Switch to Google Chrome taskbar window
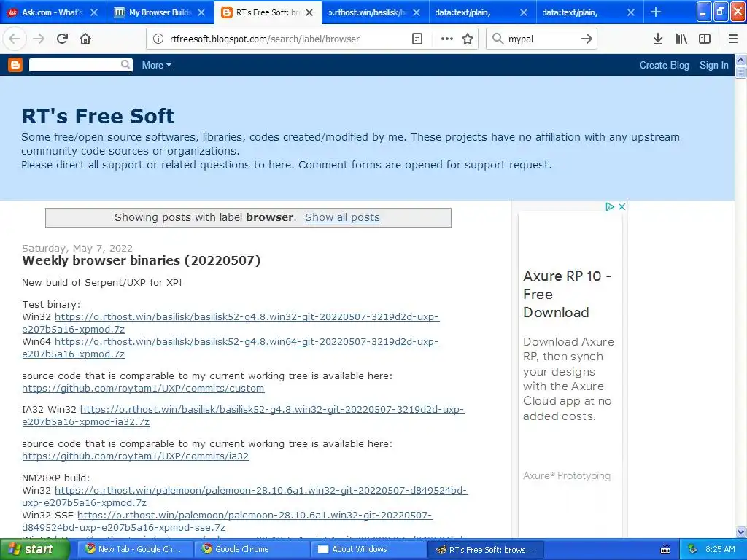The image size is (747, 560). pyautogui.click(x=252, y=549)
